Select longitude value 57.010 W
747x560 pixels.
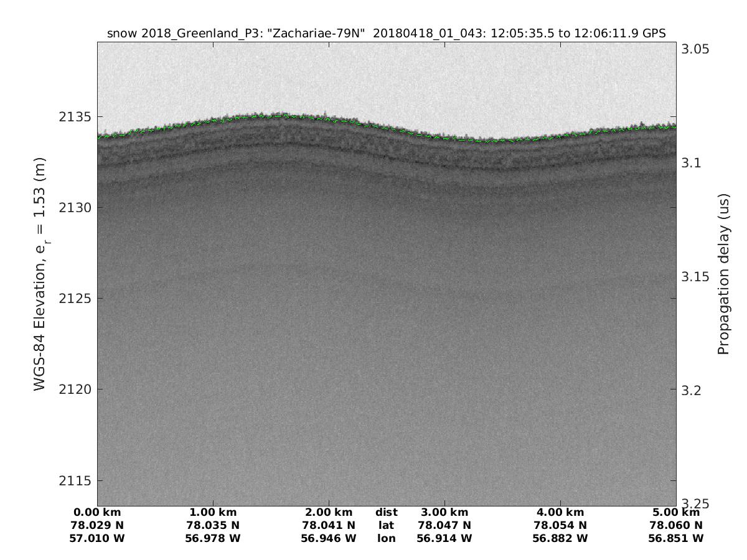(98, 538)
